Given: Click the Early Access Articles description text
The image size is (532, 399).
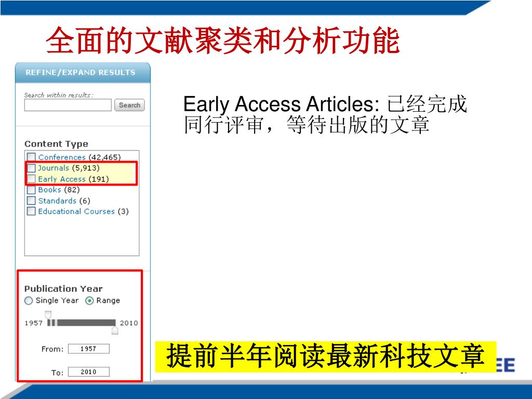Looking at the screenshot, I should (325, 115).
